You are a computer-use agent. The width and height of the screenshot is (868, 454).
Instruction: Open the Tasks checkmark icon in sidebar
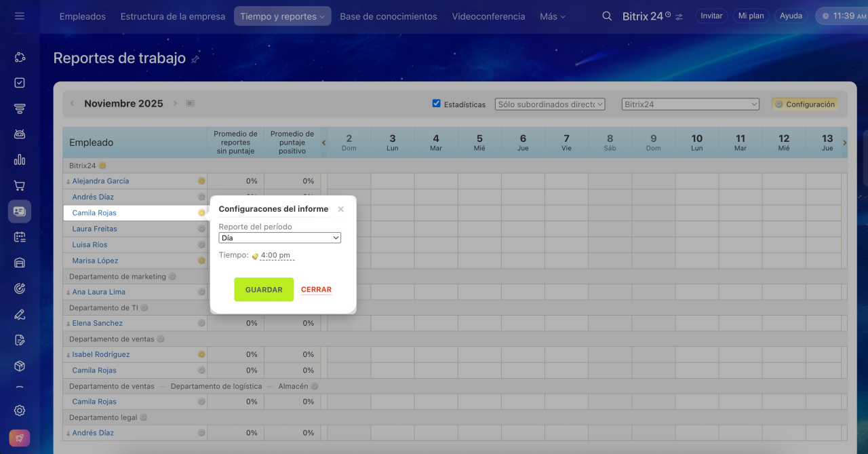[x=20, y=83]
